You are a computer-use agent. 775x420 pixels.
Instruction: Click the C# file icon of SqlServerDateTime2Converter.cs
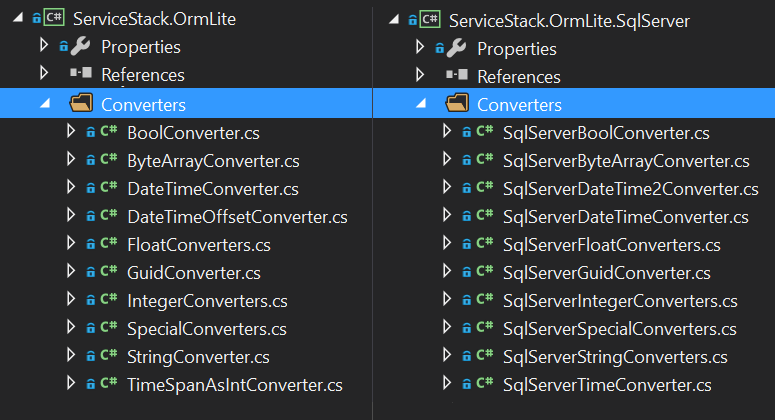point(485,187)
